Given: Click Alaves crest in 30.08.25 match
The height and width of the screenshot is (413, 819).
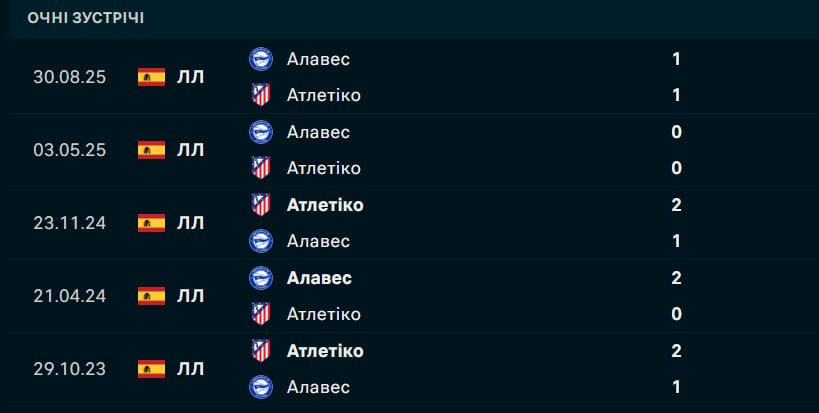Looking at the screenshot, I should tap(260, 59).
